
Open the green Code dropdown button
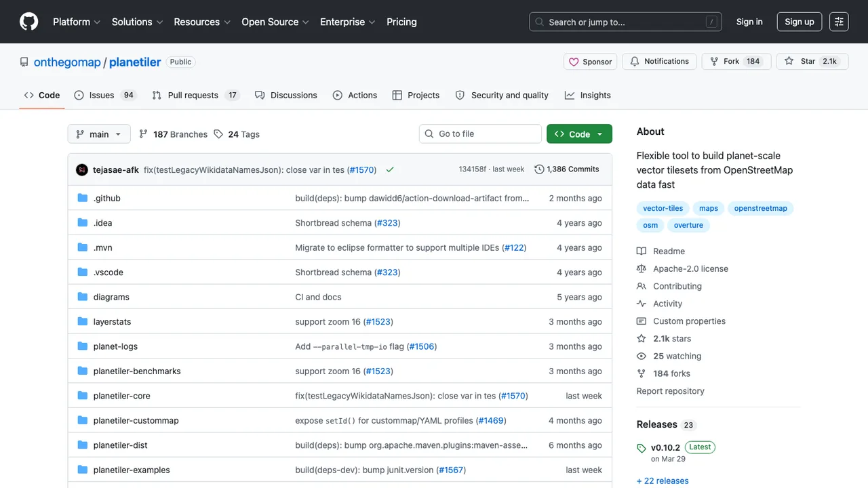pyautogui.click(x=579, y=134)
